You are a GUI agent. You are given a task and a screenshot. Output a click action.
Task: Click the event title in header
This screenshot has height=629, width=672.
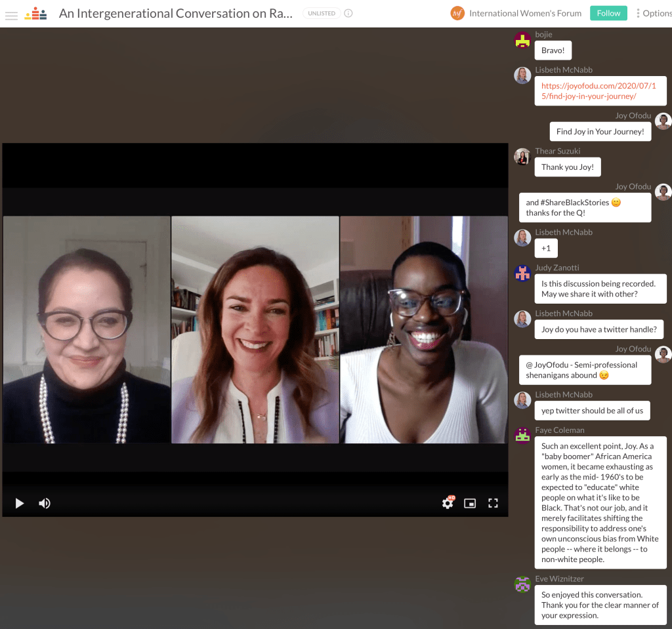[175, 13]
